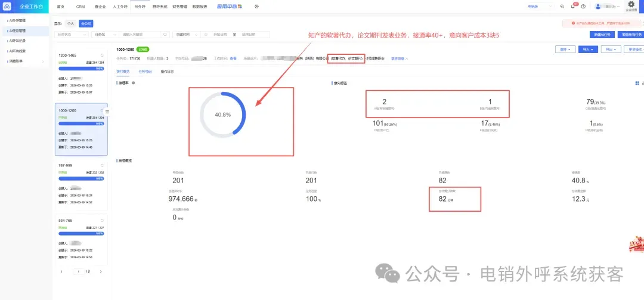
Task: Go to the next page of the task list
Action: point(101,271)
